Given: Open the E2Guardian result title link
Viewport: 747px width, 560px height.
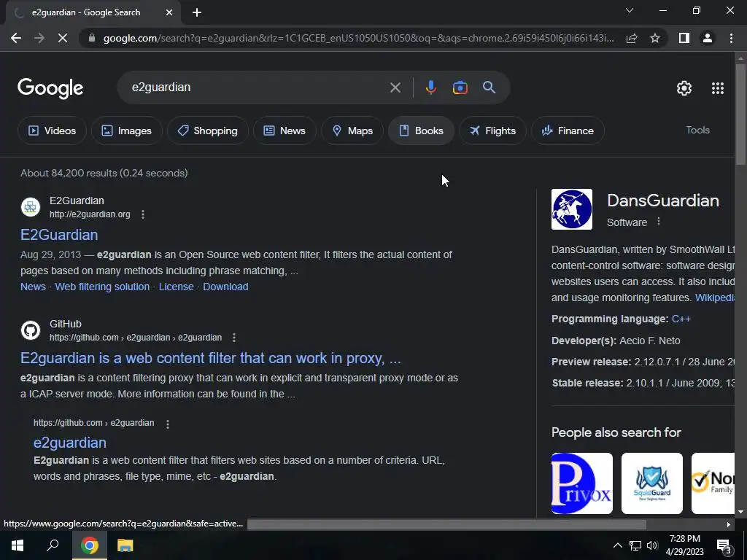Looking at the screenshot, I should pyautogui.click(x=59, y=235).
